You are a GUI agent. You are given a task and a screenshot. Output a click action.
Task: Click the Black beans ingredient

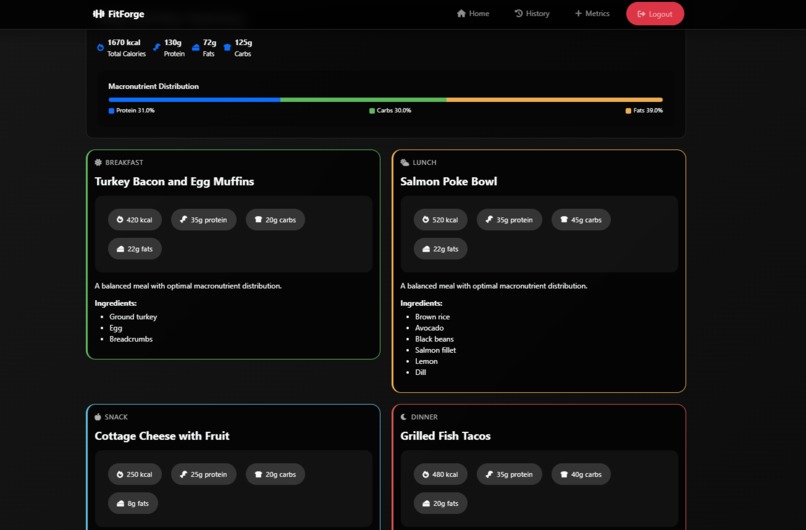[x=434, y=339]
